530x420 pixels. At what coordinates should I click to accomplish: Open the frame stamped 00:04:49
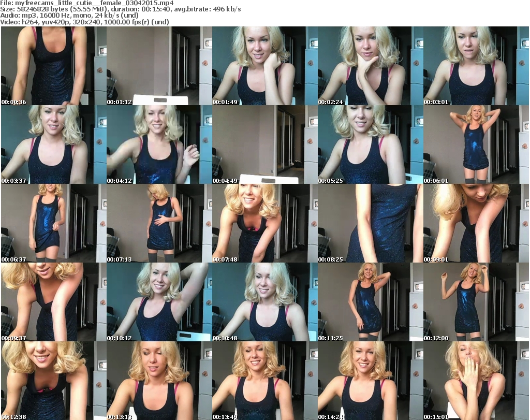pyautogui.click(x=264, y=144)
